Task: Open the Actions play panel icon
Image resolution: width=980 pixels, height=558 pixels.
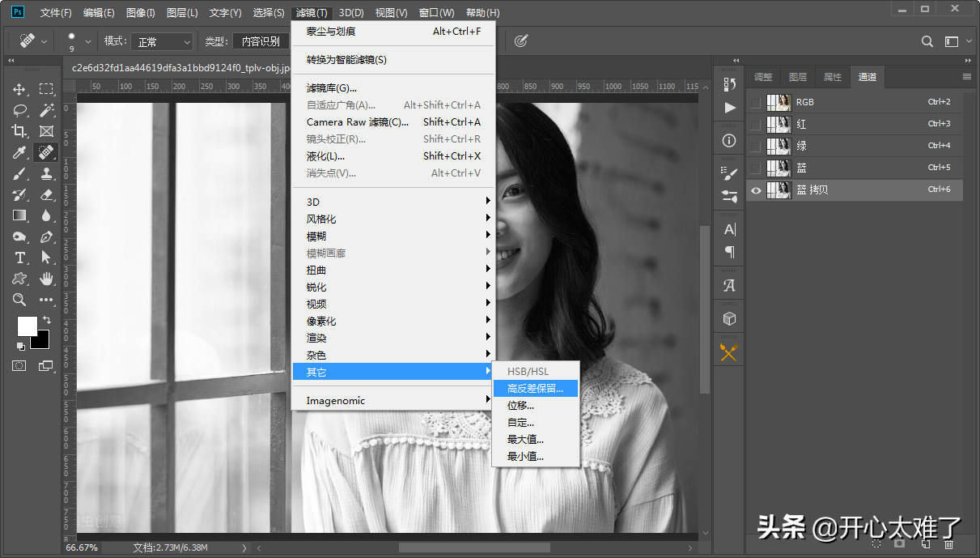Action: point(730,107)
